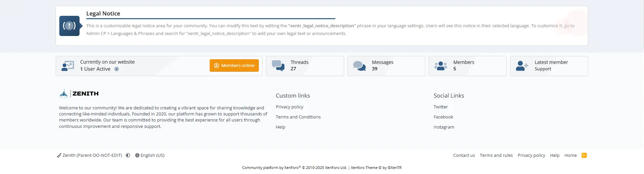Click the Legal Notice heading
The width and height of the screenshot is (644, 174).
(x=103, y=13)
